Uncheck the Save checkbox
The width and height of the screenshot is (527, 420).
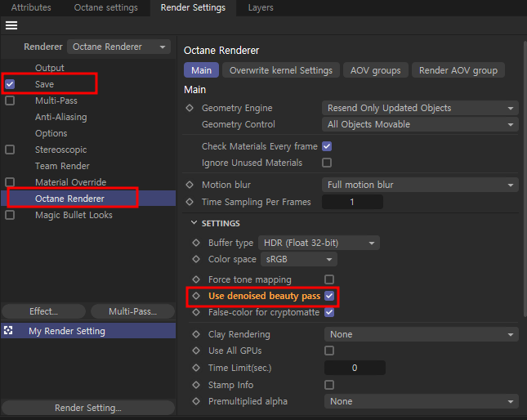tap(10, 84)
